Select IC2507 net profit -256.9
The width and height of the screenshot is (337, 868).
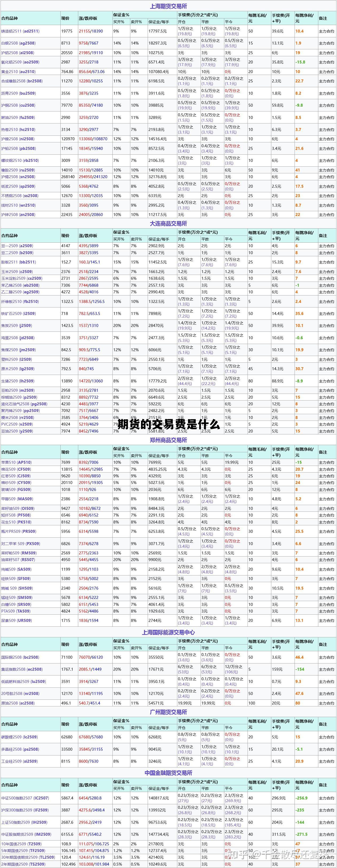(x=301, y=798)
